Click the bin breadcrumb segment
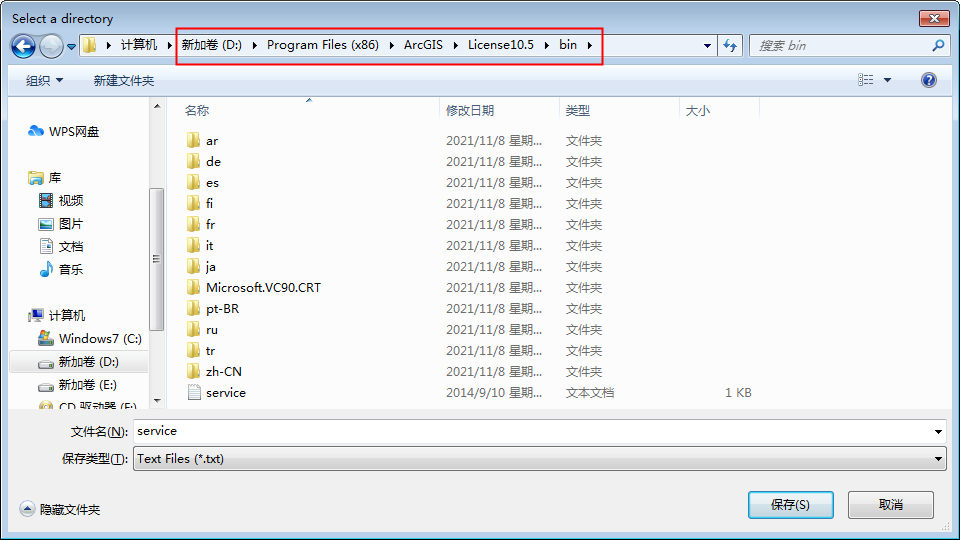The width and height of the screenshot is (960, 540). point(568,45)
